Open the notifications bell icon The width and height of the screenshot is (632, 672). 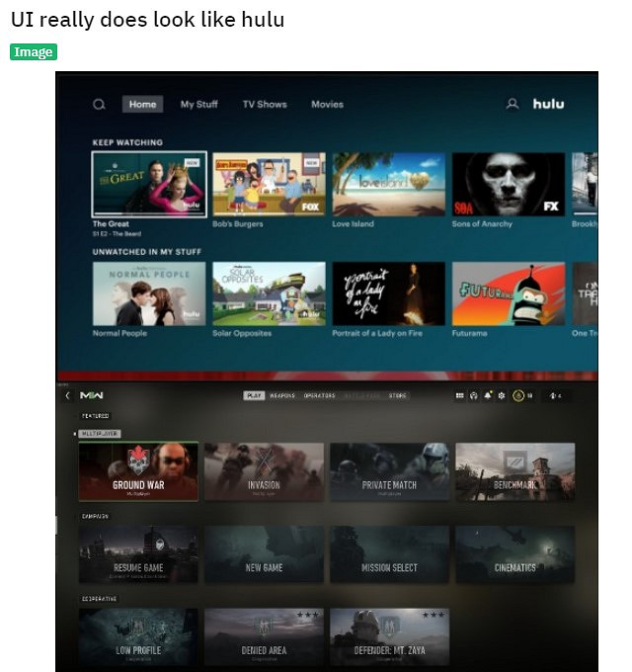(487, 395)
